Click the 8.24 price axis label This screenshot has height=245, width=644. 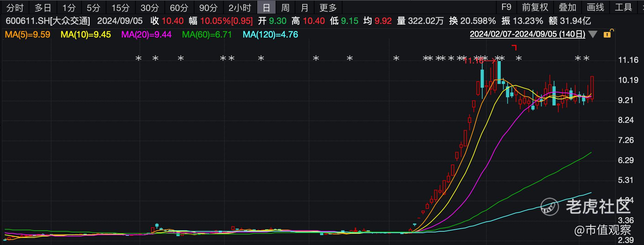point(626,120)
